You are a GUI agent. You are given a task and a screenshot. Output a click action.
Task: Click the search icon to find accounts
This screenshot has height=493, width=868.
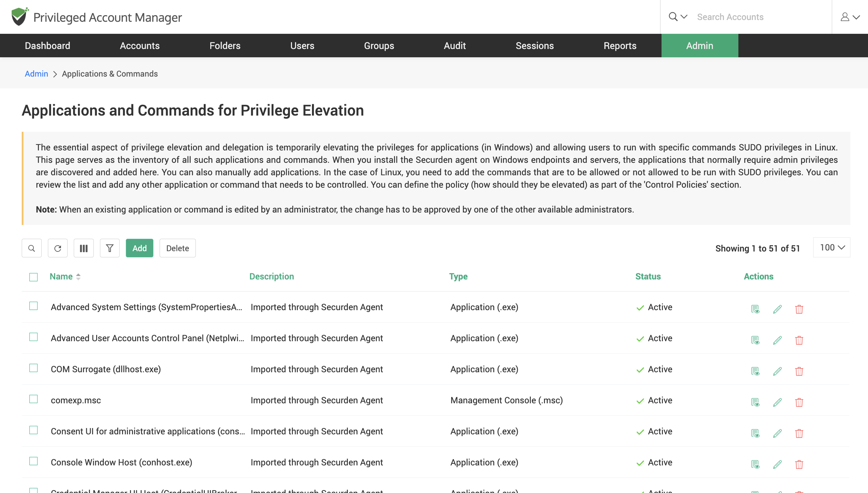click(x=673, y=17)
